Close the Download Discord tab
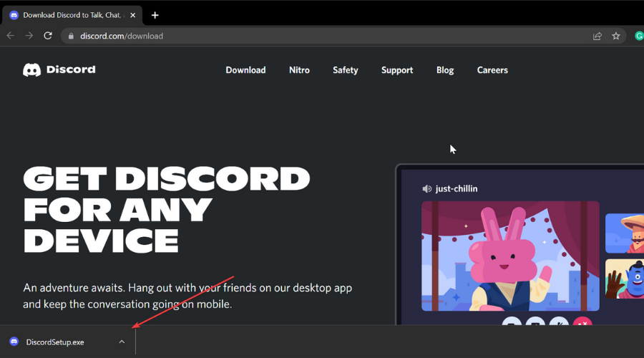This screenshot has height=358, width=644. pyautogui.click(x=132, y=15)
